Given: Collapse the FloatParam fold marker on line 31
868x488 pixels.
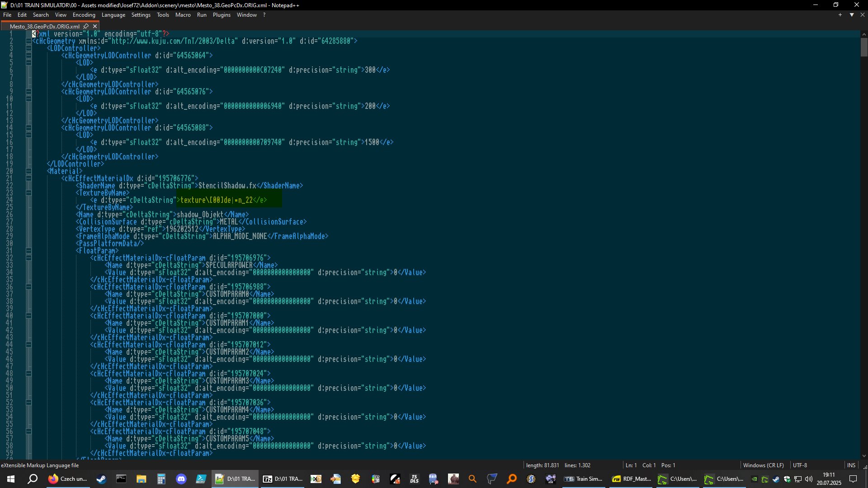Looking at the screenshot, I should point(28,251).
